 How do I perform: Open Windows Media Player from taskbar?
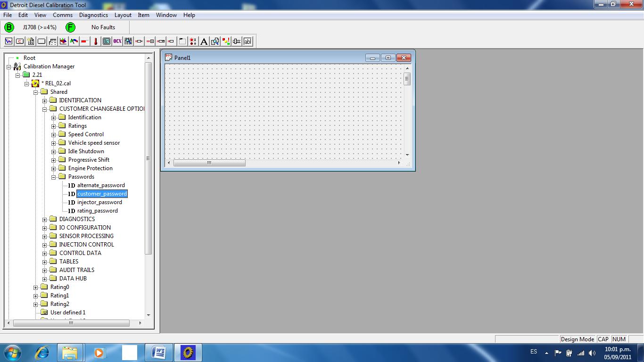click(99, 352)
